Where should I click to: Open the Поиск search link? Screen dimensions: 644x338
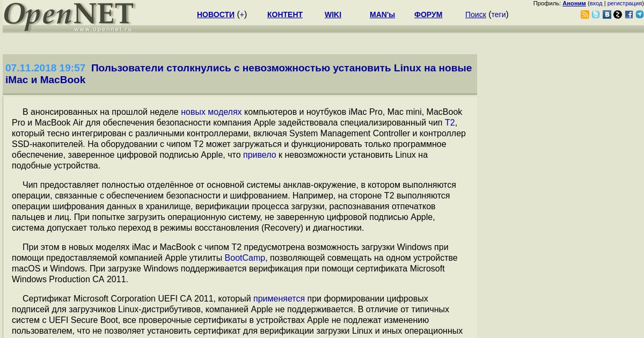pyautogui.click(x=475, y=14)
